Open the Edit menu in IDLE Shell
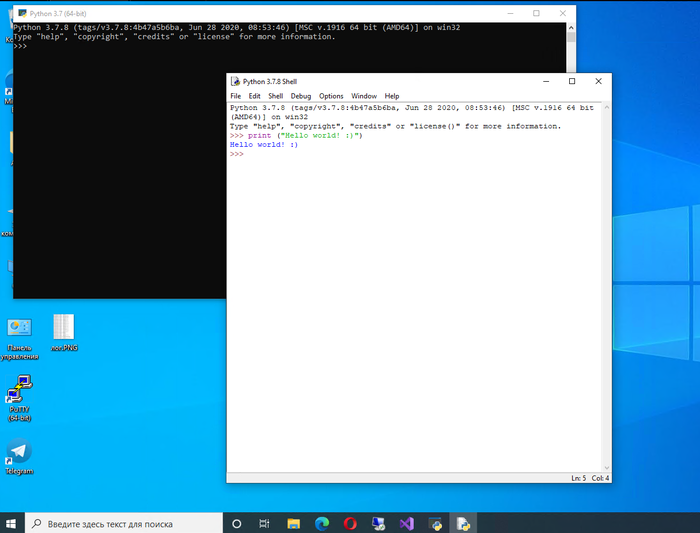 point(254,96)
